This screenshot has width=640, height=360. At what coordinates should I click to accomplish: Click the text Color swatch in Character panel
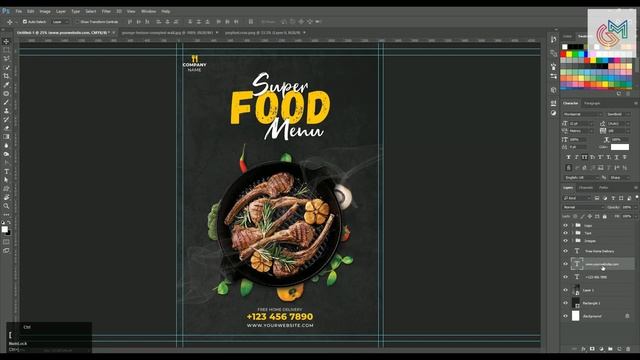tap(620, 147)
